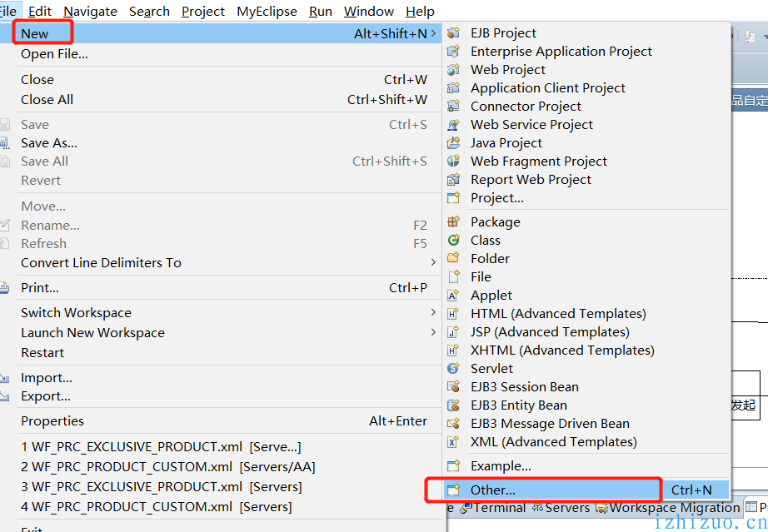The width and height of the screenshot is (768, 532).
Task: Open the Help menu
Action: [x=421, y=12]
